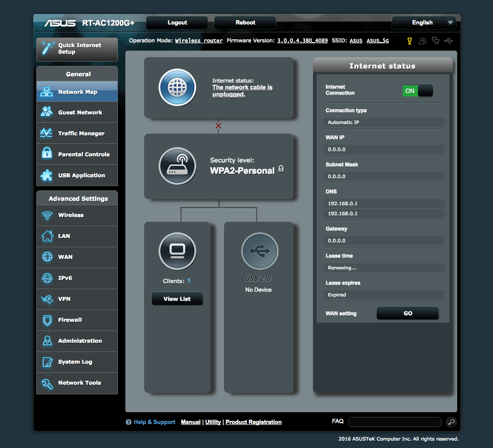Click the yellow lightbulb status icon
The height and width of the screenshot is (448, 493).
point(409,41)
